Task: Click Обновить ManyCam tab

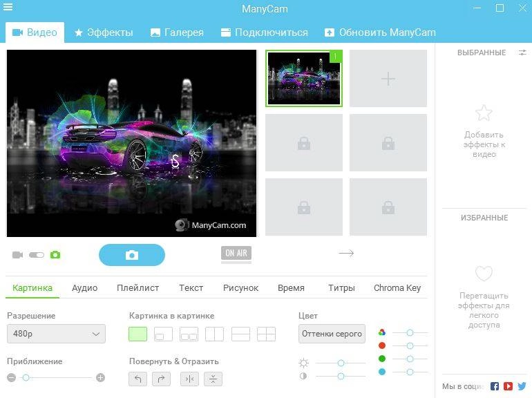Action: tap(380, 32)
